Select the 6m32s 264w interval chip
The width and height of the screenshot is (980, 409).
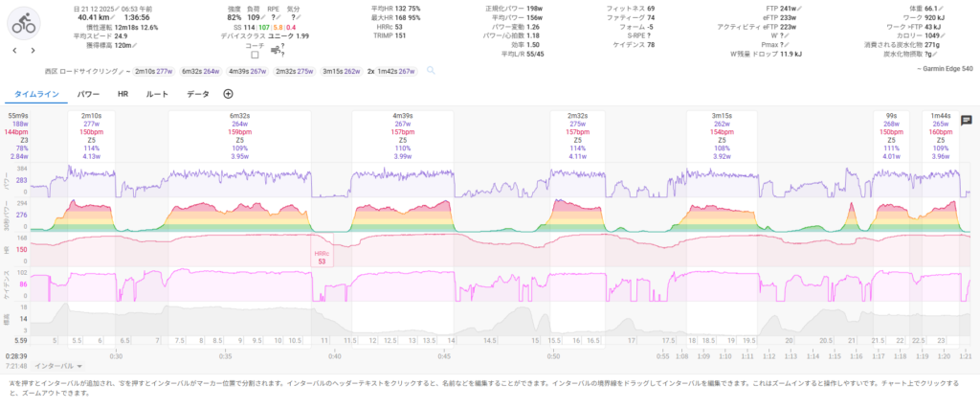[x=201, y=71]
